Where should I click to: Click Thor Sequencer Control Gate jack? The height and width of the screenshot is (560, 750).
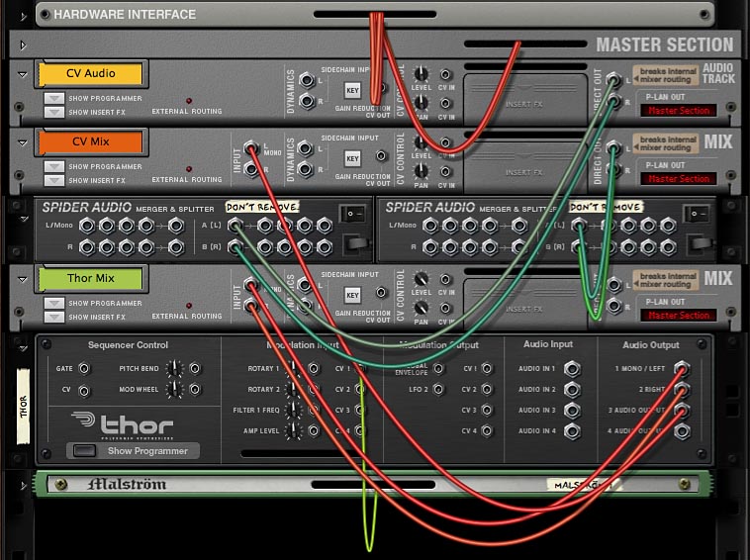[x=84, y=368]
